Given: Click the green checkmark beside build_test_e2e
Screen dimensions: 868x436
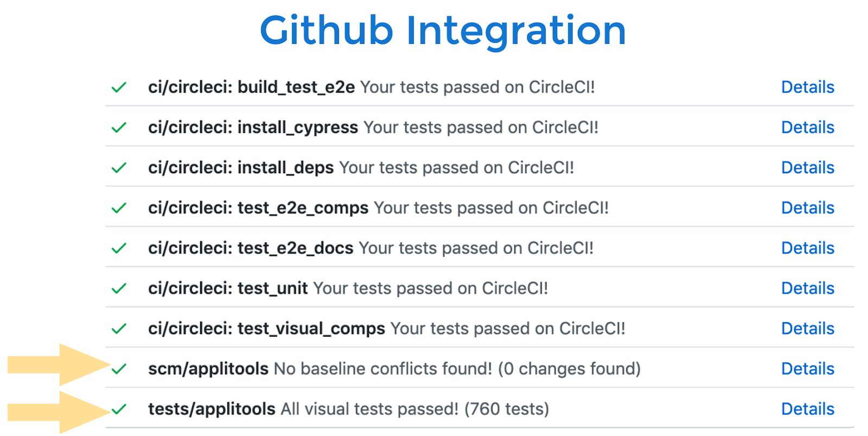Looking at the screenshot, I should (119, 87).
